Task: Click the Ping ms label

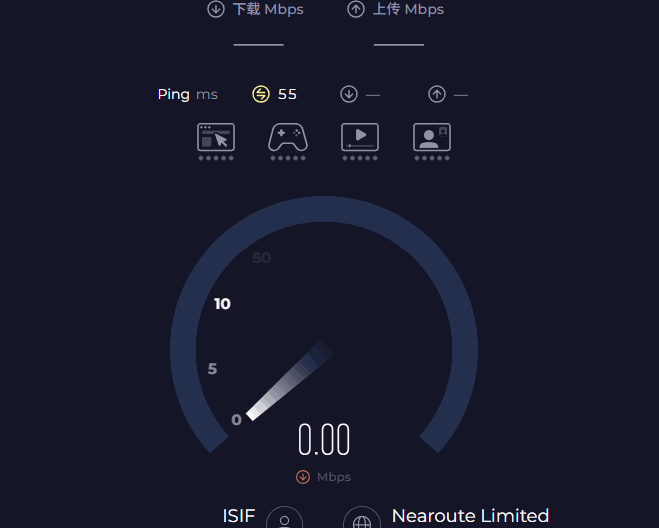Action: tap(187, 94)
